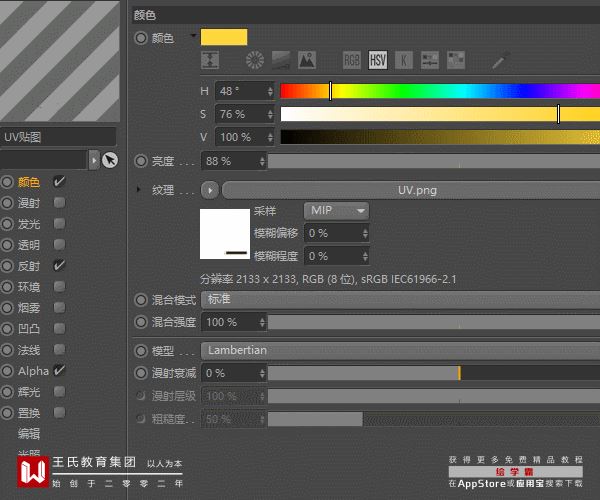Enable the 透明 channel checkbox
Viewport: 600px width, 500px height.
(59, 244)
